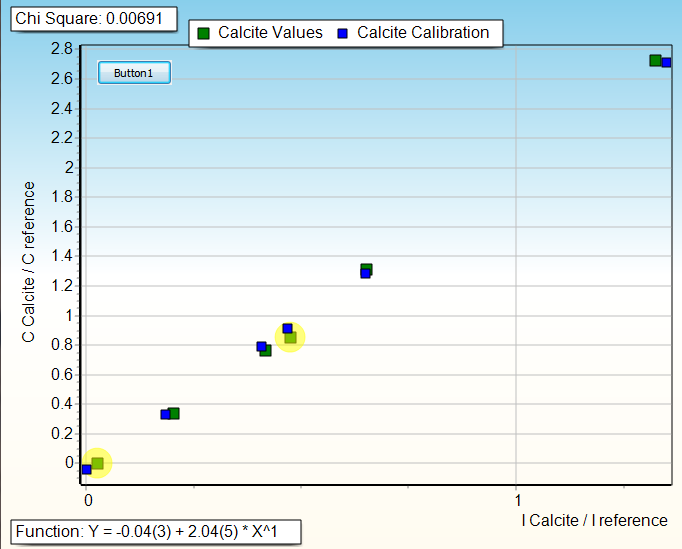Click the x-axis tick label 1
The image size is (682, 549).
point(518,500)
